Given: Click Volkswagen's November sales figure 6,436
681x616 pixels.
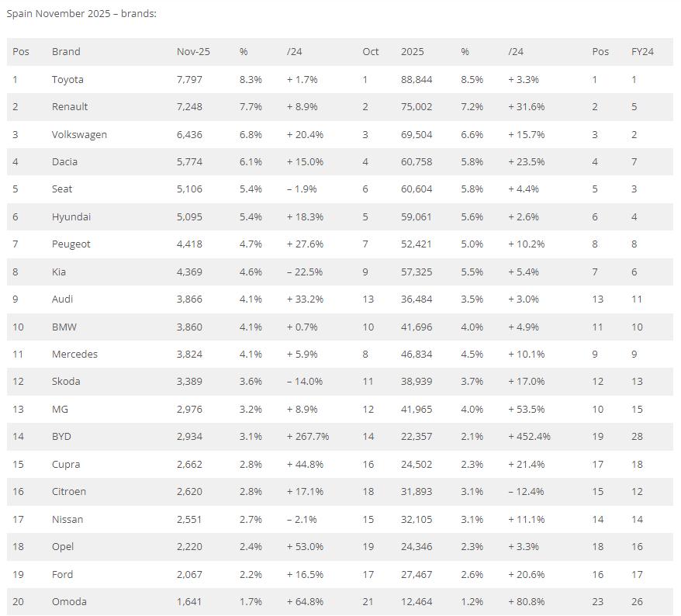Looking at the screenshot, I should coord(189,135).
